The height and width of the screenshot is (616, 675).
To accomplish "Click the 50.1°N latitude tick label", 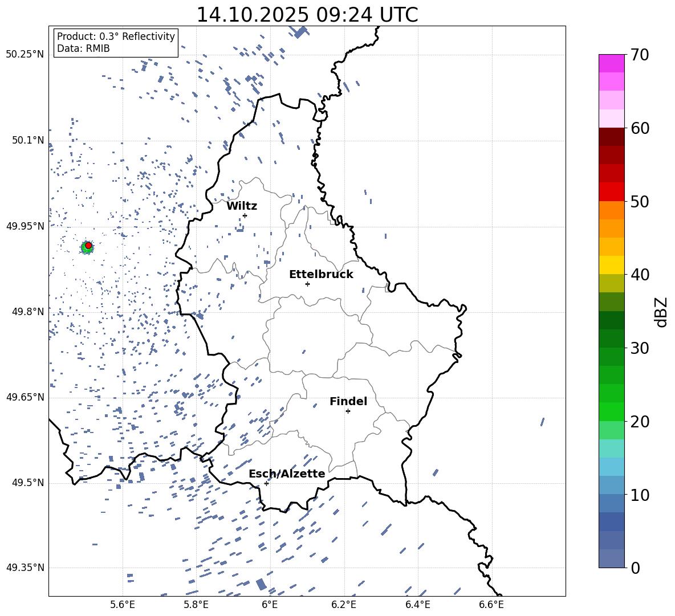I will (x=28, y=140).
